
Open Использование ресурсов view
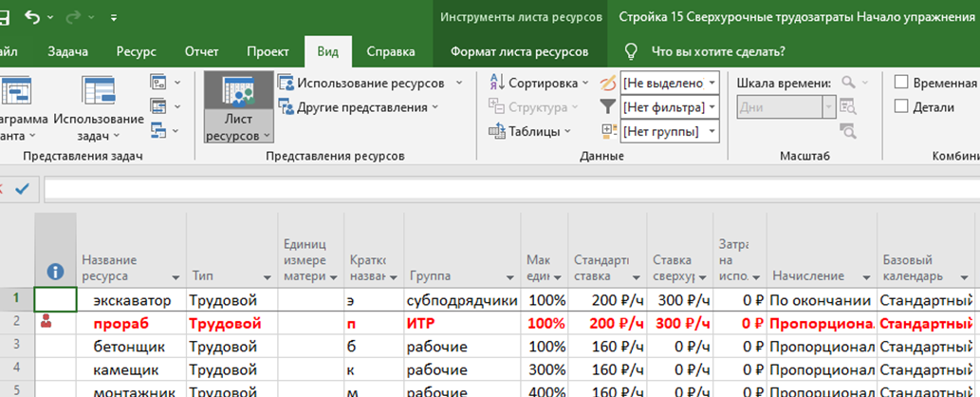(363, 84)
